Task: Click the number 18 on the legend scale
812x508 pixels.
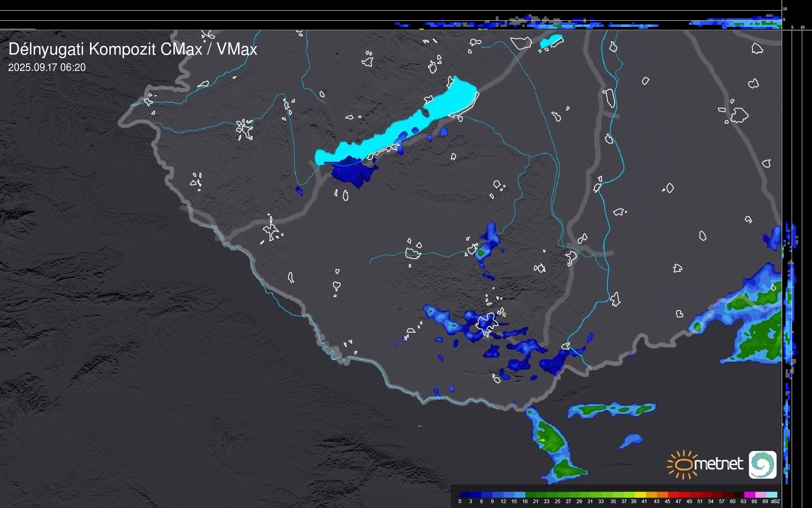Action: coord(525,501)
